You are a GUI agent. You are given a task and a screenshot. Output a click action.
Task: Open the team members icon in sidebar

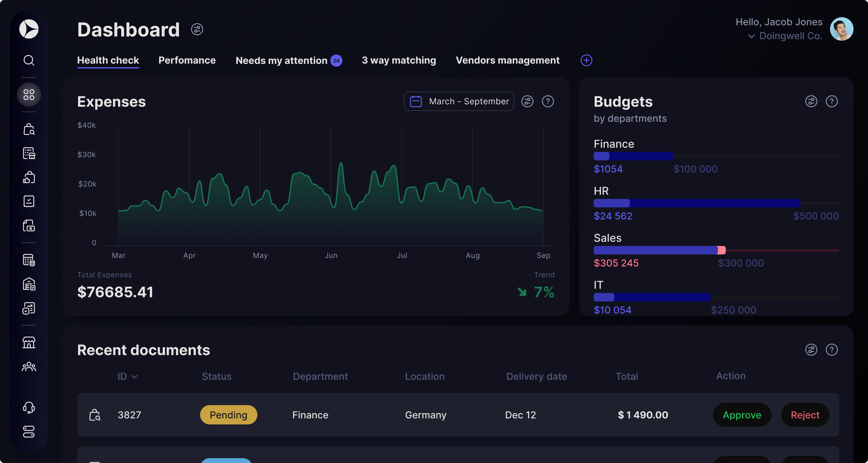coord(29,367)
